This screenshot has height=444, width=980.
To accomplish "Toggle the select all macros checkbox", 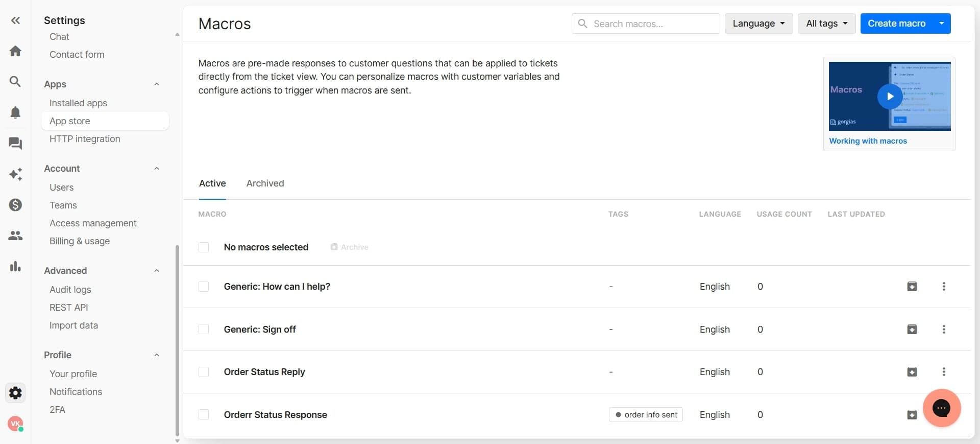I will click(x=204, y=247).
